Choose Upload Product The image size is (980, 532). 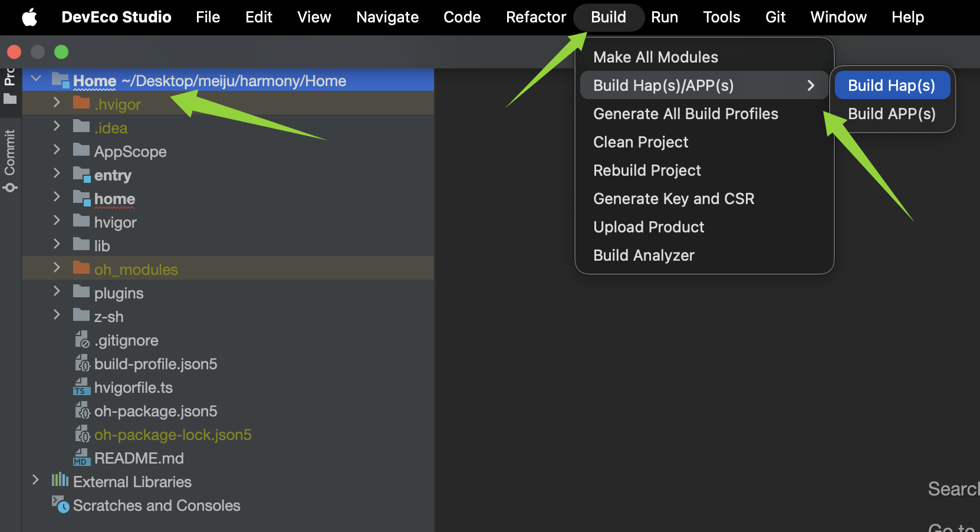click(x=705, y=227)
